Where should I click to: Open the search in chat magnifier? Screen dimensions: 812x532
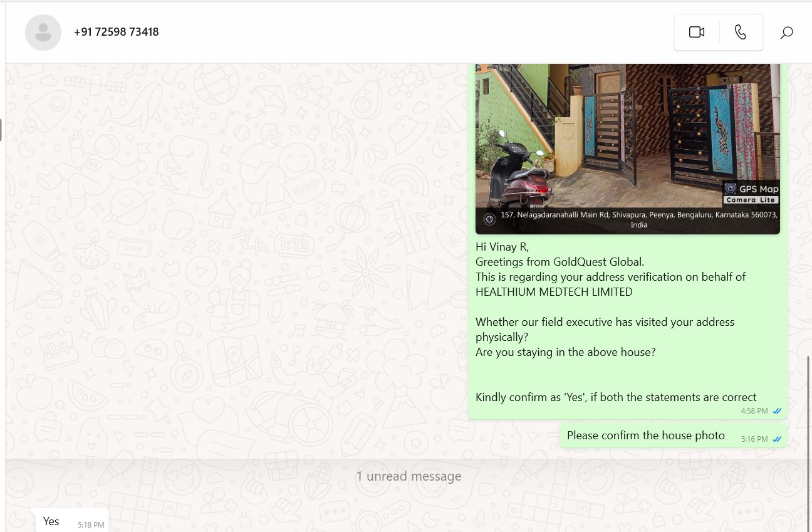point(786,33)
